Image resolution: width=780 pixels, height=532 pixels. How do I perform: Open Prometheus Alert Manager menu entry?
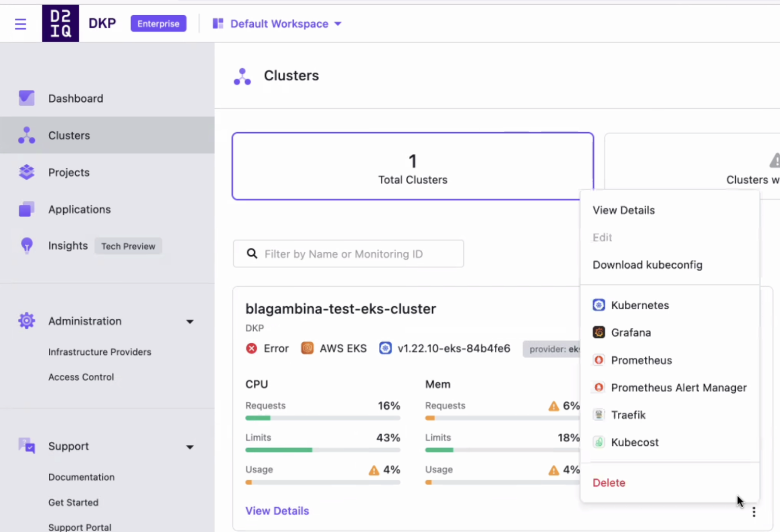coord(678,388)
